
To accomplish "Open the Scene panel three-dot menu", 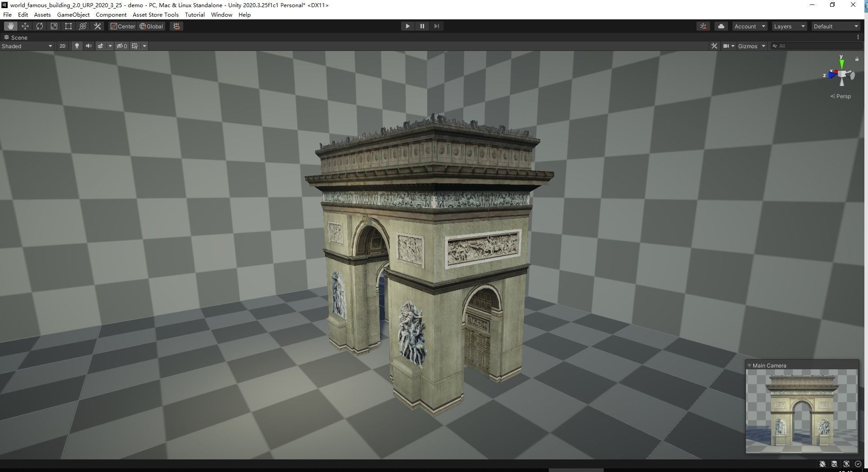I will (x=858, y=37).
